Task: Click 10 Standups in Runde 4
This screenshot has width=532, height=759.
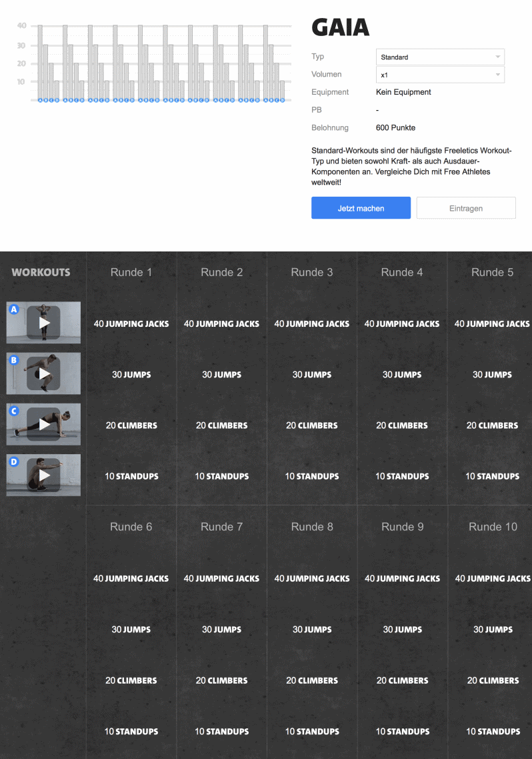Action: (402, 476)
